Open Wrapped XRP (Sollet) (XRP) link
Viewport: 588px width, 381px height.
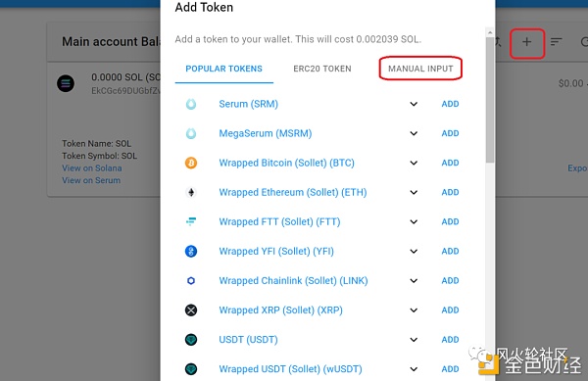281,310
